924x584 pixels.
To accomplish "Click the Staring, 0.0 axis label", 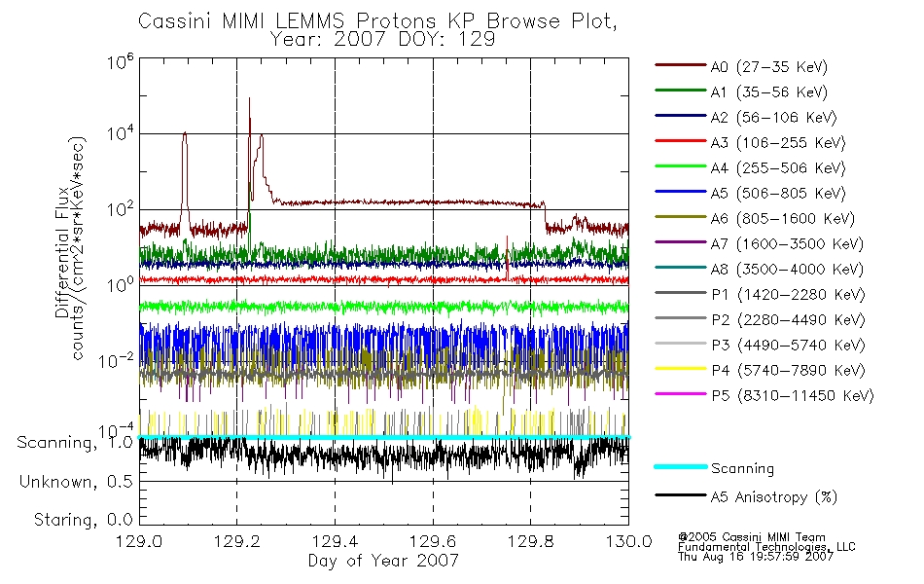I will pyautogui.click(x=83, y=521).
